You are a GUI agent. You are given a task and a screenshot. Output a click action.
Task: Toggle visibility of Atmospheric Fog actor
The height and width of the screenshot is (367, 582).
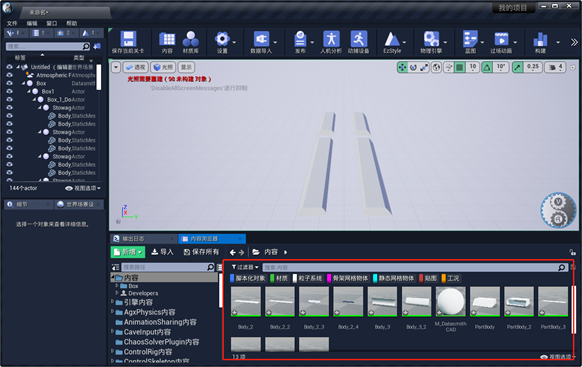click(x=9, y=75)
